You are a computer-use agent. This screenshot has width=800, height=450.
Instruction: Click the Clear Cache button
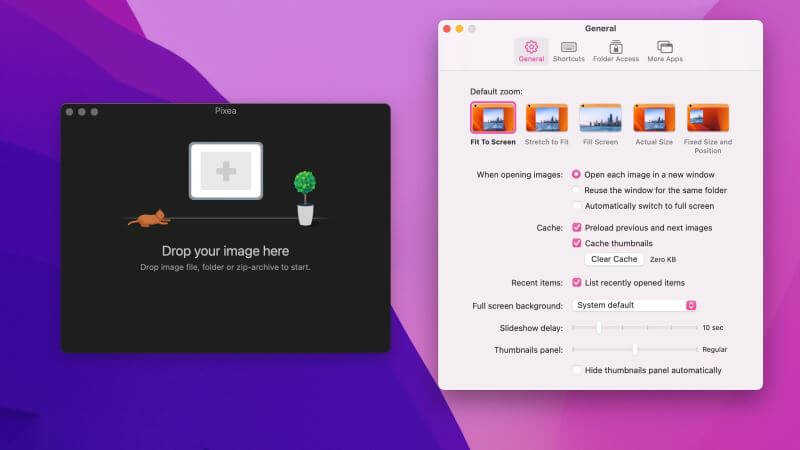pyautogui.click(x=614, y=259)
